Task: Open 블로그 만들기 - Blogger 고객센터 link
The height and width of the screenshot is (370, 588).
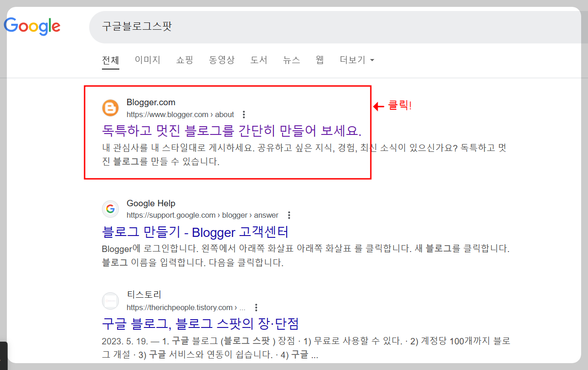Action: 195,232
